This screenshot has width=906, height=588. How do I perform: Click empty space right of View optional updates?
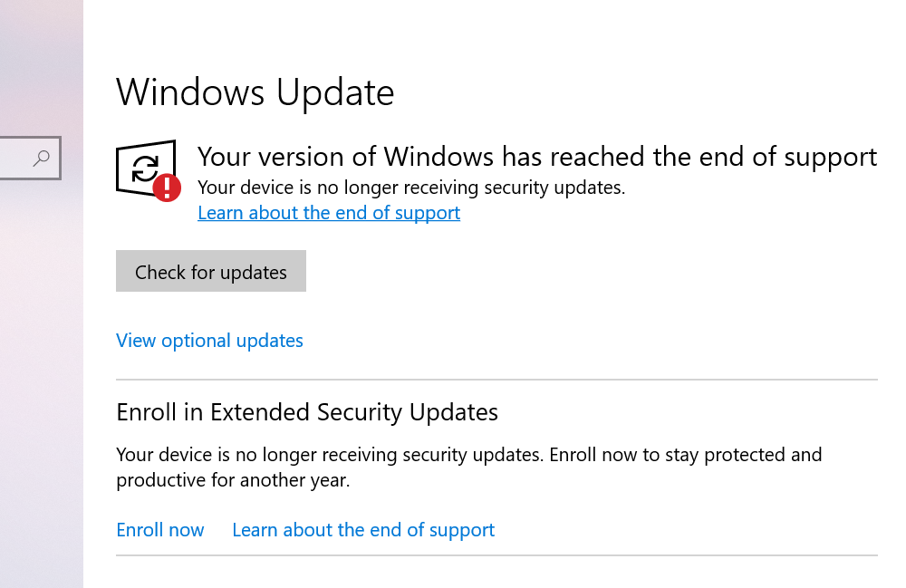pos(589,341)
